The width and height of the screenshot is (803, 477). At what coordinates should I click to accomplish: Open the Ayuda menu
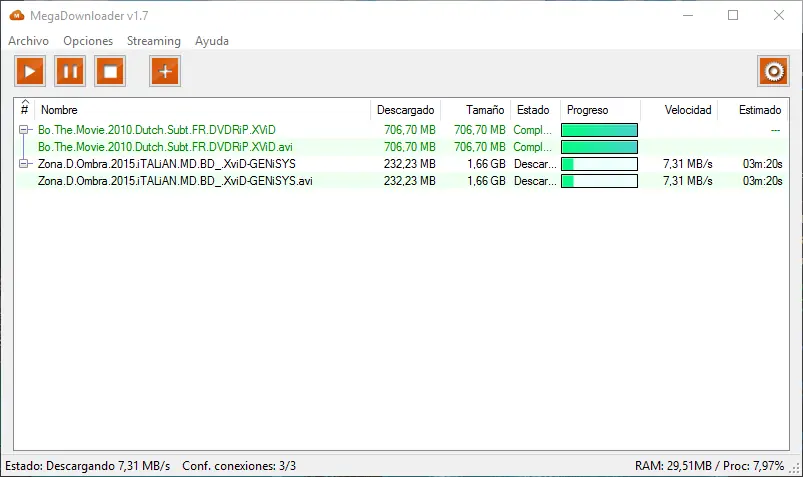(212, 41)
